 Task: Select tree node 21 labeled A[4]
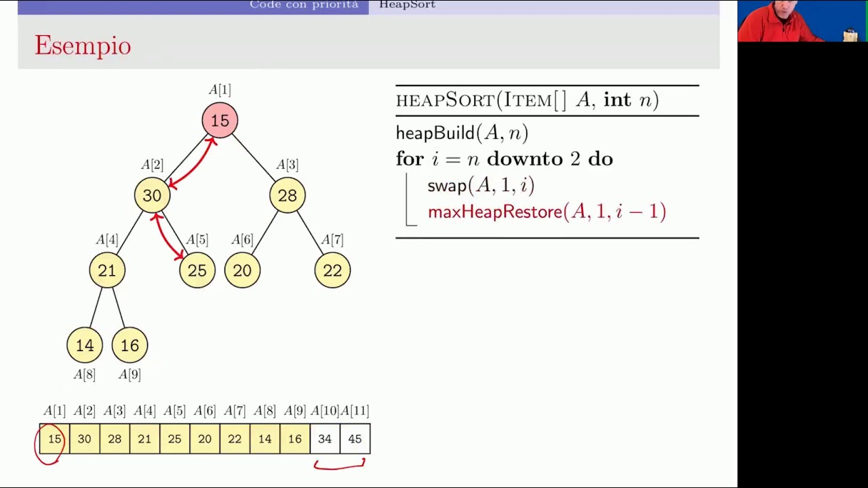[x=107, y=270]
